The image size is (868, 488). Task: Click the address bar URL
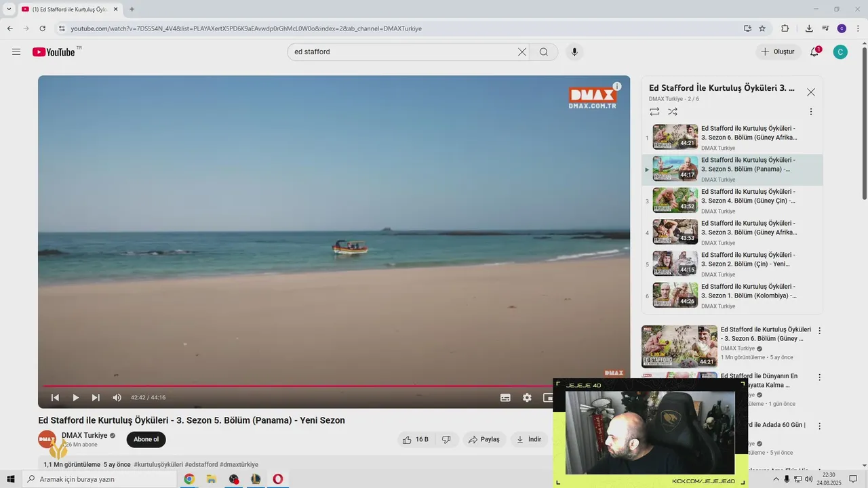coord(246,28)
